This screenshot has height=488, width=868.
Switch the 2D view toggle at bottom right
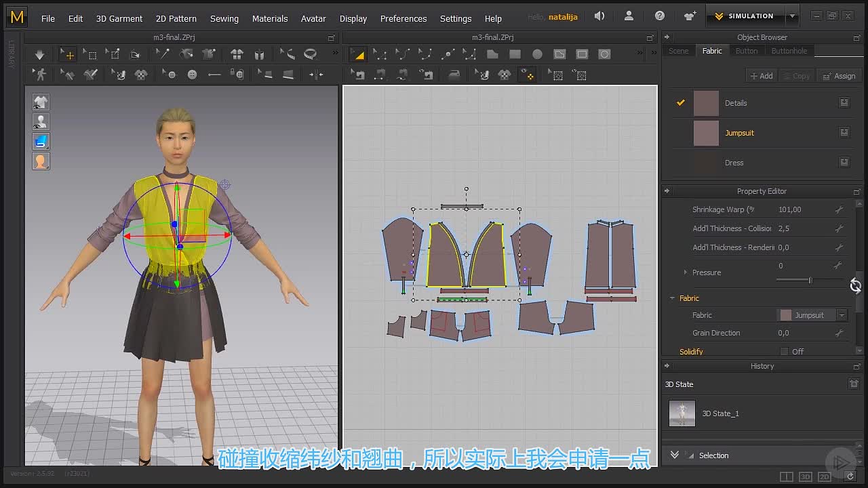click(x=824, y=477)
